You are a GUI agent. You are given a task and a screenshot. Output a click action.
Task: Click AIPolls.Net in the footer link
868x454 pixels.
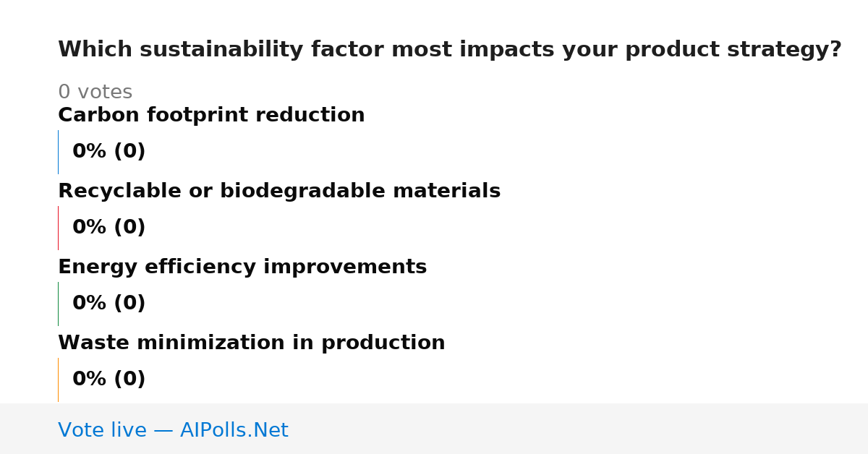click(234, 431)
